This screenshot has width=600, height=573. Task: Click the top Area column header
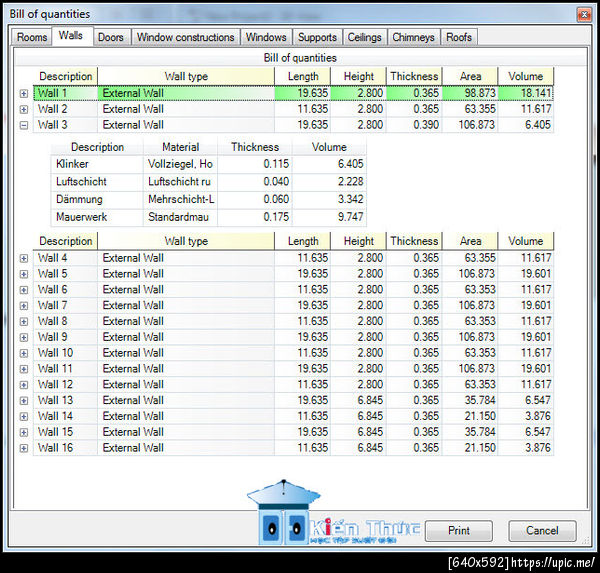click(470, 76)
